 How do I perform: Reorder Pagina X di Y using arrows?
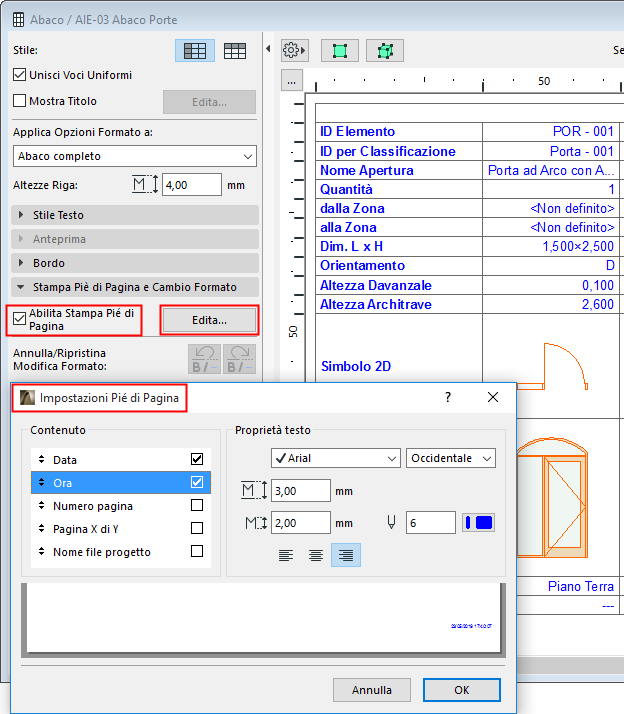41,528
